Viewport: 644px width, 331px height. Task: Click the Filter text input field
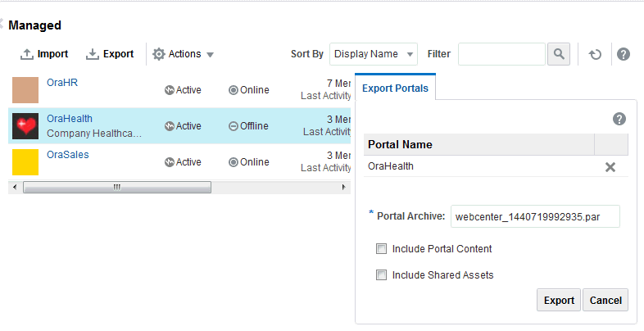[501, 54]
